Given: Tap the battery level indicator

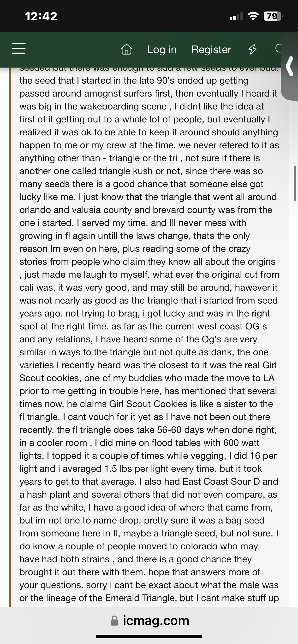Looking at the screenshot, I should tap(273, 17).
